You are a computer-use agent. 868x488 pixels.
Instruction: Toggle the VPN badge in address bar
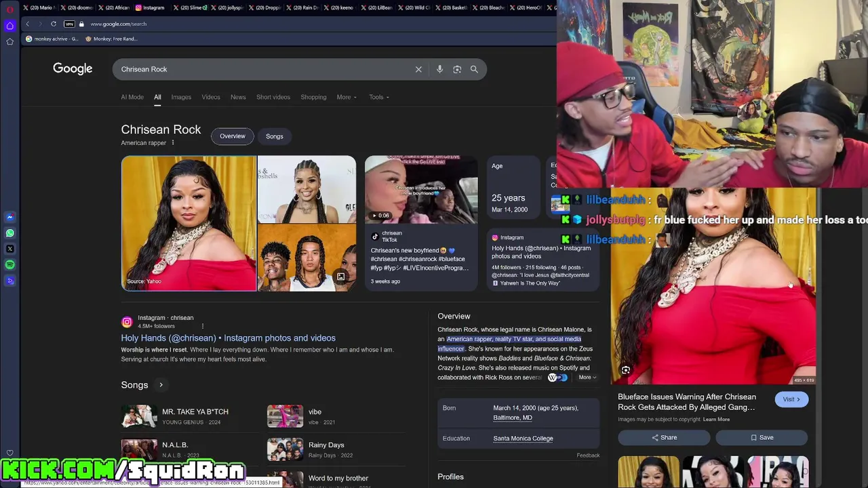coord(69,24)
